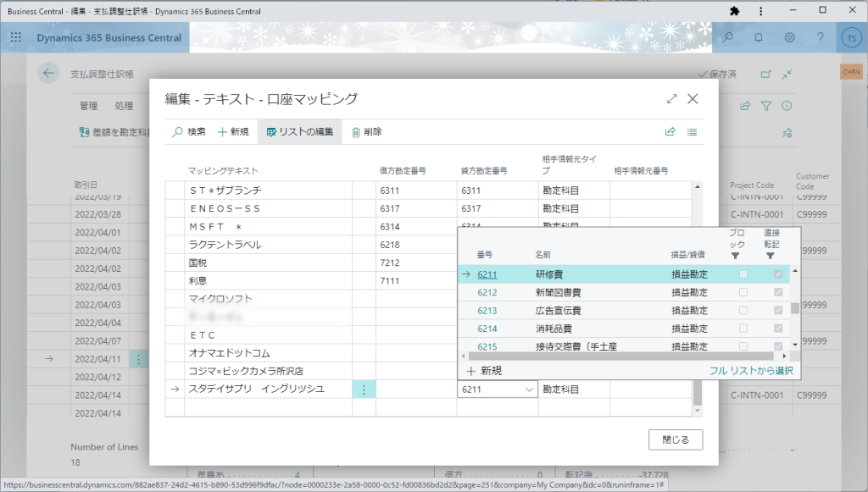Click the 6212 account number

tap(487, 292)
